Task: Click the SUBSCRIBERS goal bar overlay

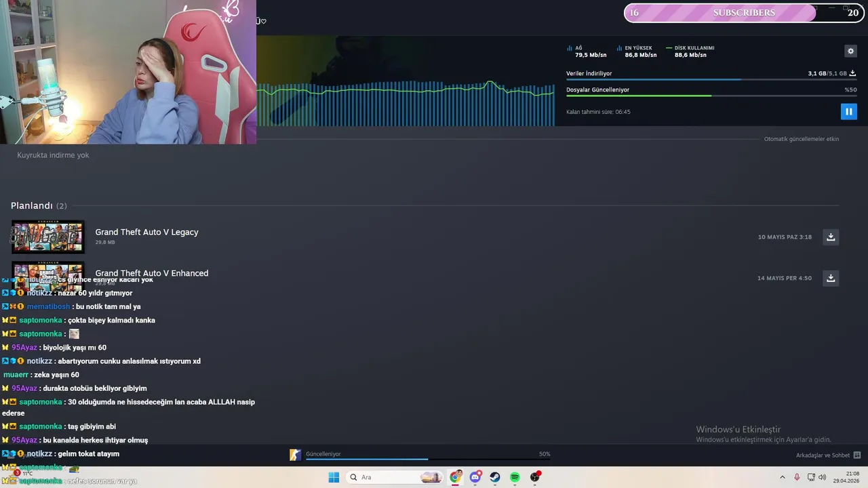Action: pyautogui.click(x=744, y=13)
